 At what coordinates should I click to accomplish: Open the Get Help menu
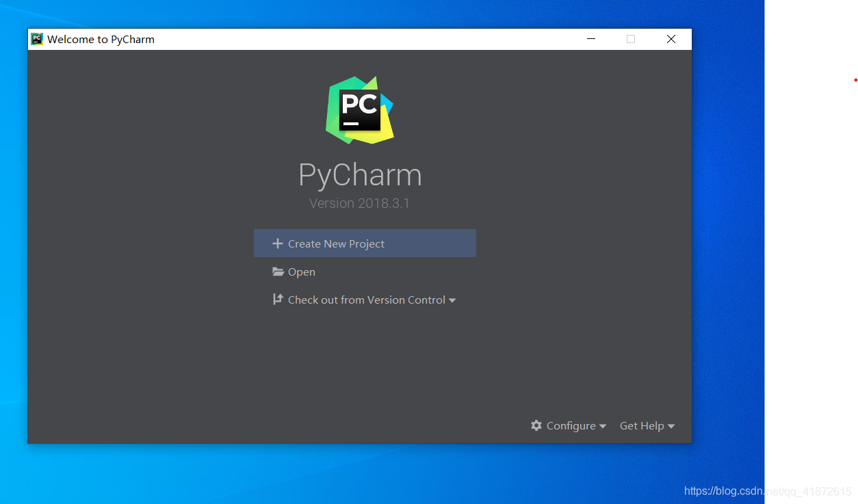point(647,425)
